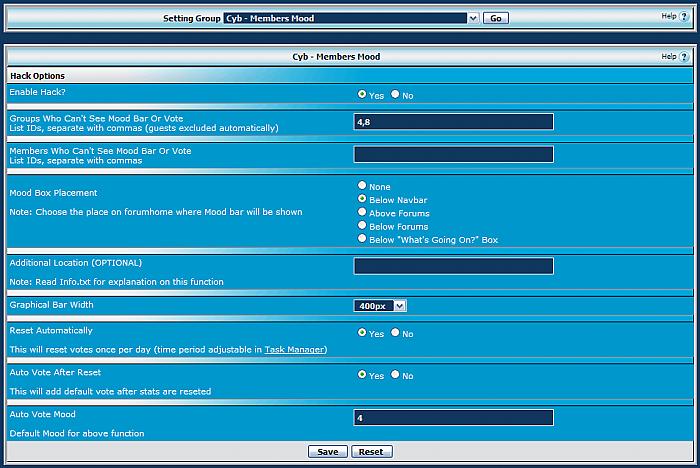
Task: Click the excluded groups ID field
Action: [x=453, y=122]
